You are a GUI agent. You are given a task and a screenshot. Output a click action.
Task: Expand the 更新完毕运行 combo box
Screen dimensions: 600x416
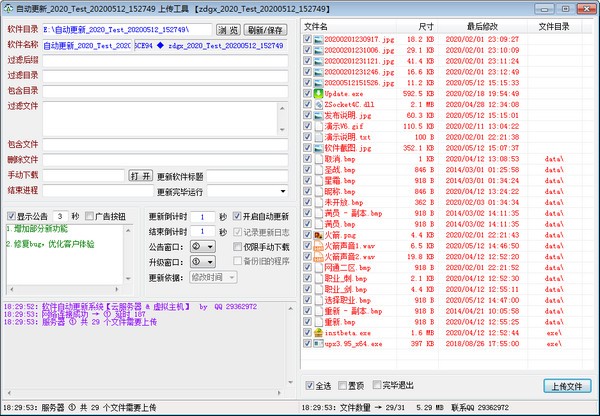[281, 190]
